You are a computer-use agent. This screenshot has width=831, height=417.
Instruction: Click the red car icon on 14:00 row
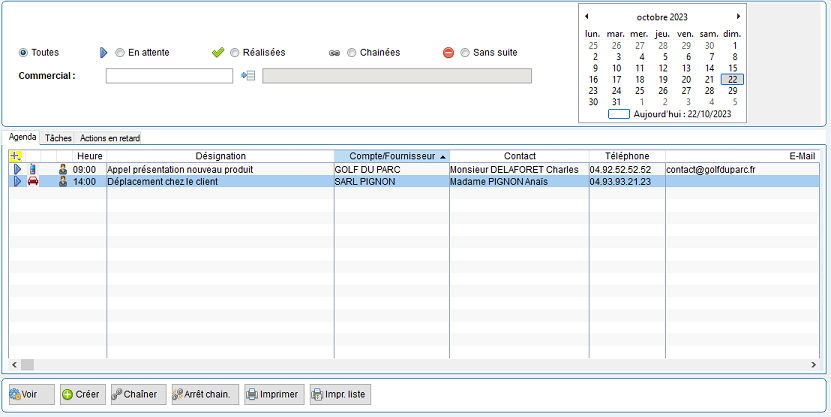[x=32, y=182]
